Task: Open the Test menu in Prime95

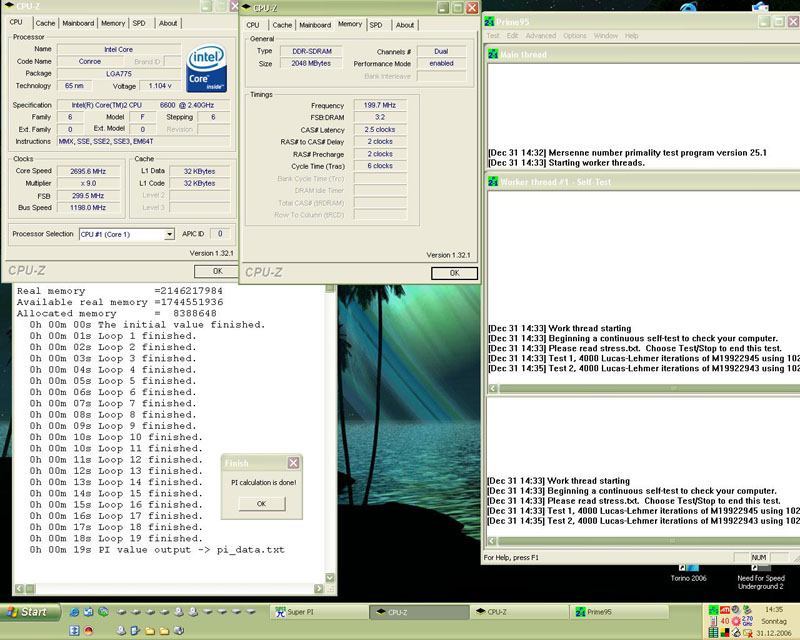Action: pyautogui.click(x=493, y=35)
